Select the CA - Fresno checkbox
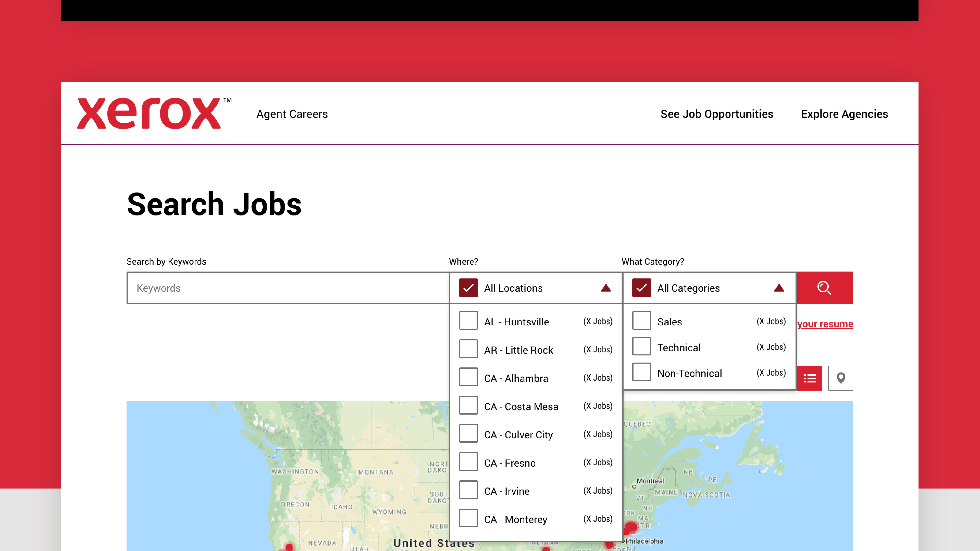The width and height of the screenshot is (980, 551). click(468, 462)
